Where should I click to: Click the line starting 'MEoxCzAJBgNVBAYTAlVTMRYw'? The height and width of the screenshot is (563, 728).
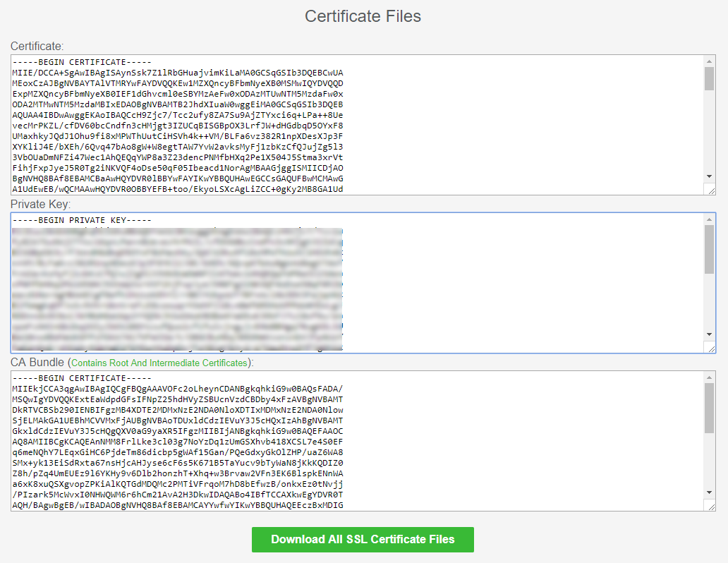(x=178, y=84)
